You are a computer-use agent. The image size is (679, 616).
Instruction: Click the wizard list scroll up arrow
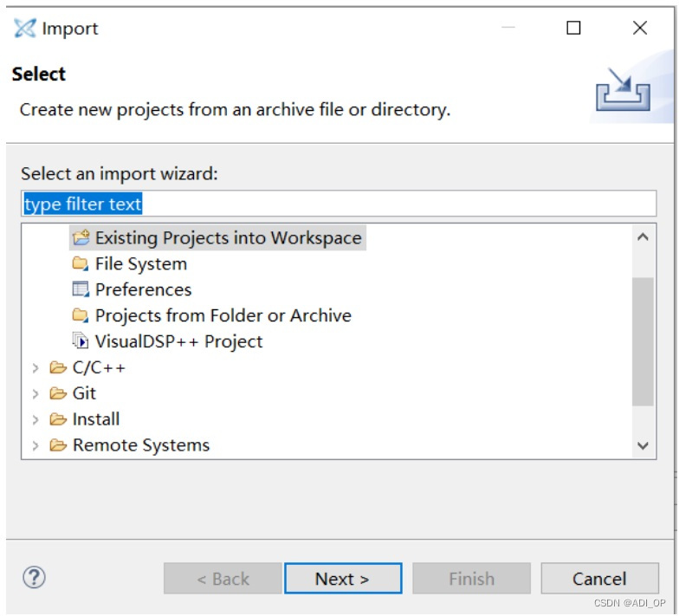tap(643, 237)
